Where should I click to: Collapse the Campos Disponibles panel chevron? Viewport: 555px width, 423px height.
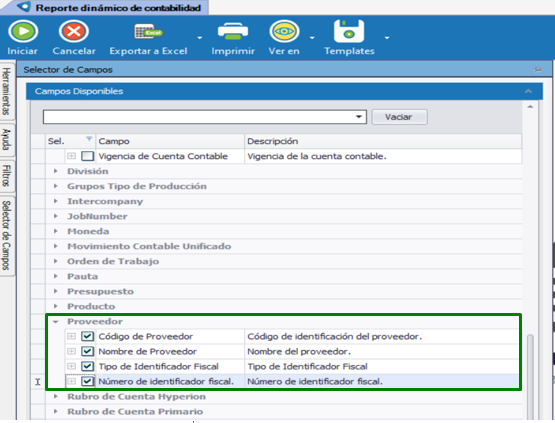528,91
